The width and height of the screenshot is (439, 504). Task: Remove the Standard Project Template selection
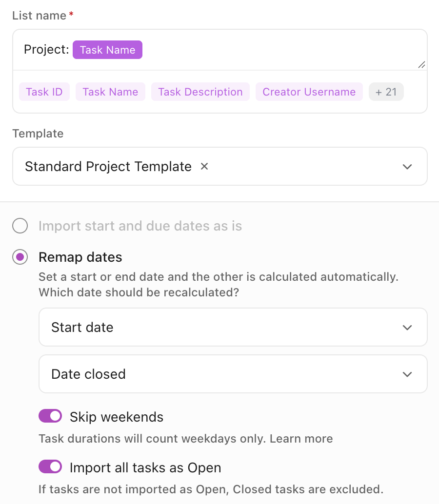point(204,166)
